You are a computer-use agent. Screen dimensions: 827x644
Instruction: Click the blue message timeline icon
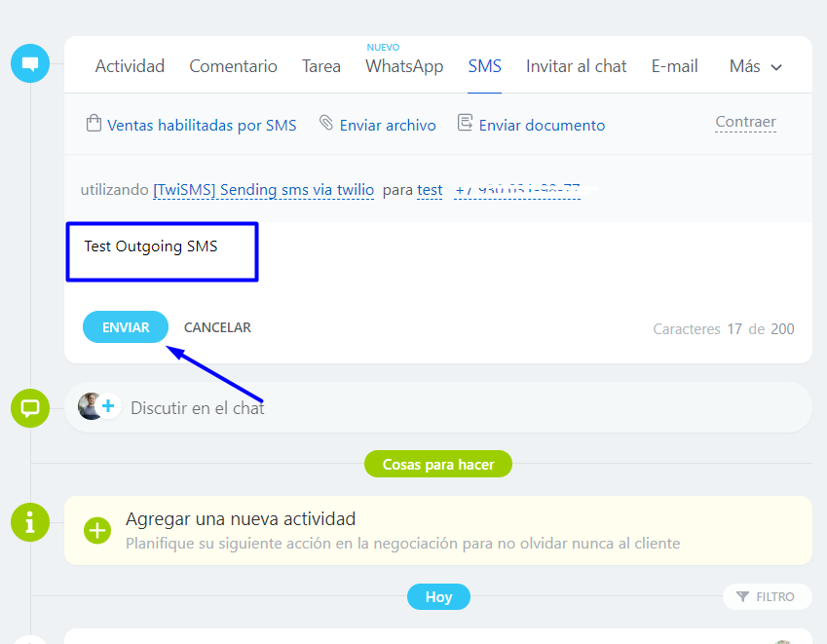pos(30,65)
